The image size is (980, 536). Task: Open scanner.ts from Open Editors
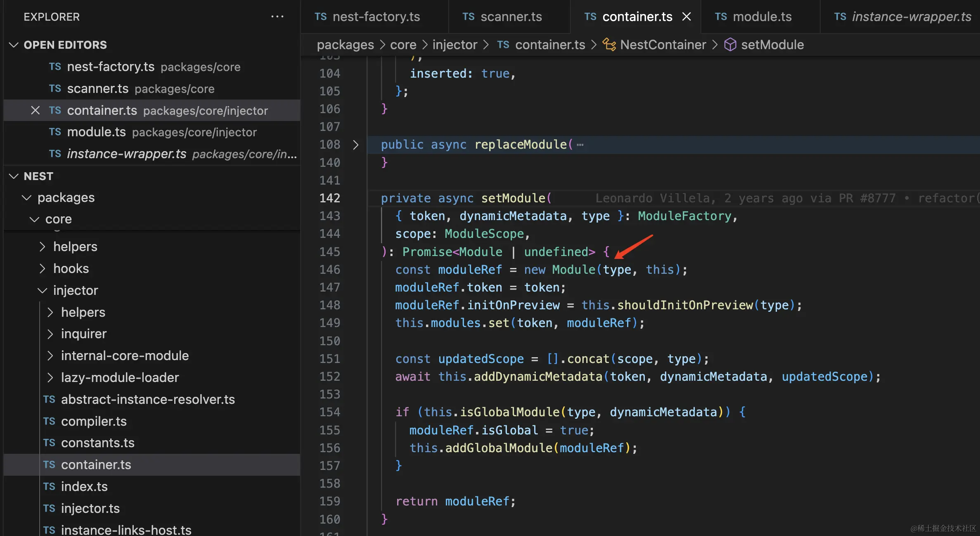(x=152, y=88)
